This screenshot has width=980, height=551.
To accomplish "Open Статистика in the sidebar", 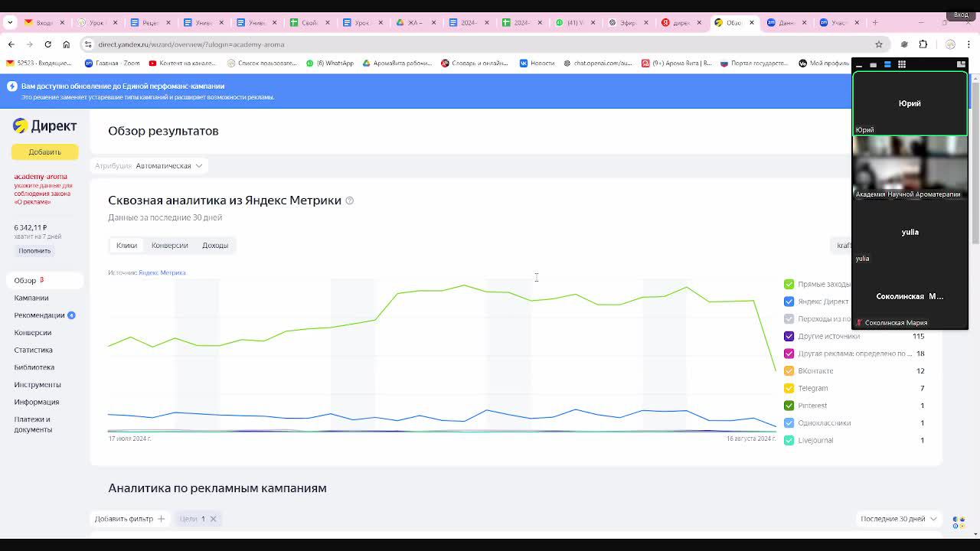I will pos(34,350).
